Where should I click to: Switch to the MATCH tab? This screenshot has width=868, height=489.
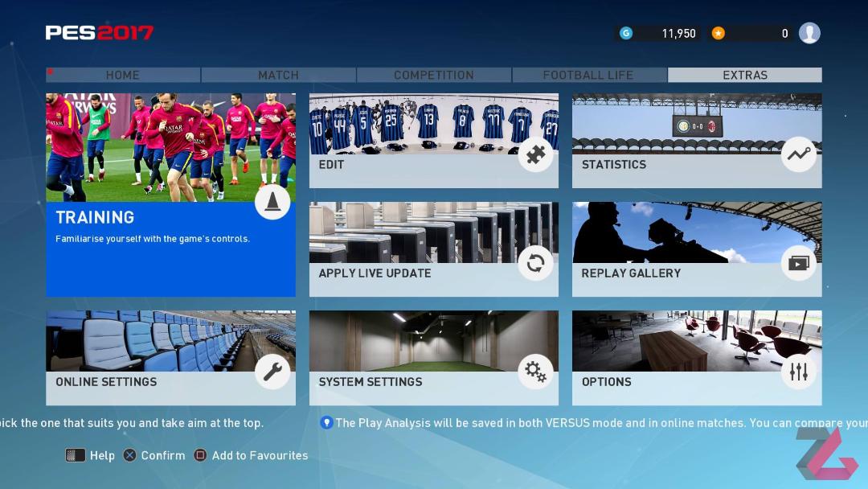[278, 75]
